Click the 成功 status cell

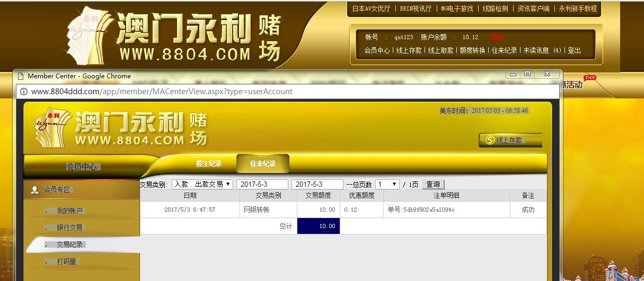tap(528, 210)
